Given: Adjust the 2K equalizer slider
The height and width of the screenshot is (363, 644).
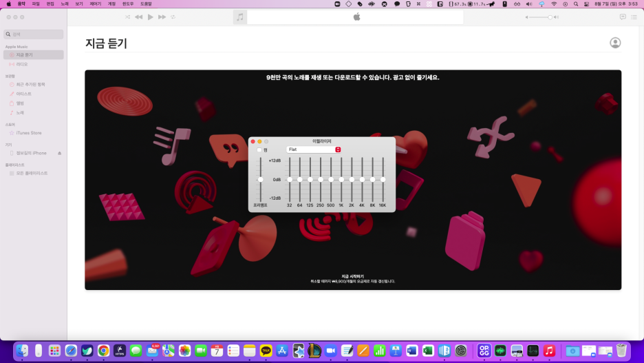Looking at the screenshot, I should coord(352,180).
